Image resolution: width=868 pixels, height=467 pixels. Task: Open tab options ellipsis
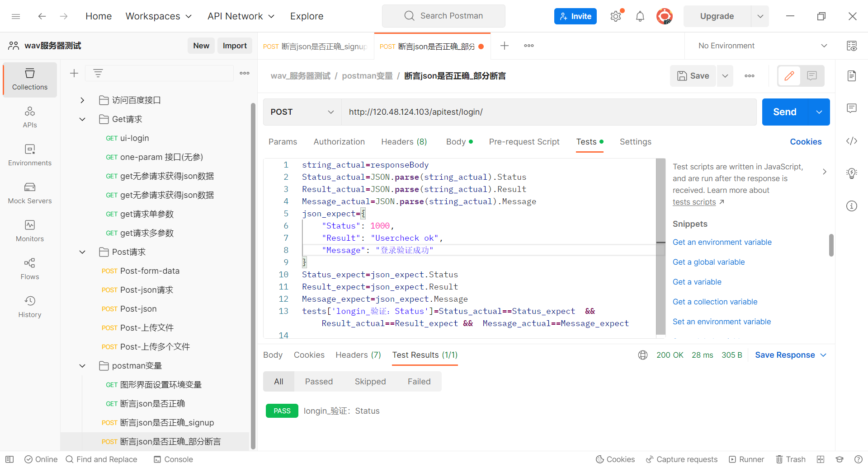pos(529,46)
